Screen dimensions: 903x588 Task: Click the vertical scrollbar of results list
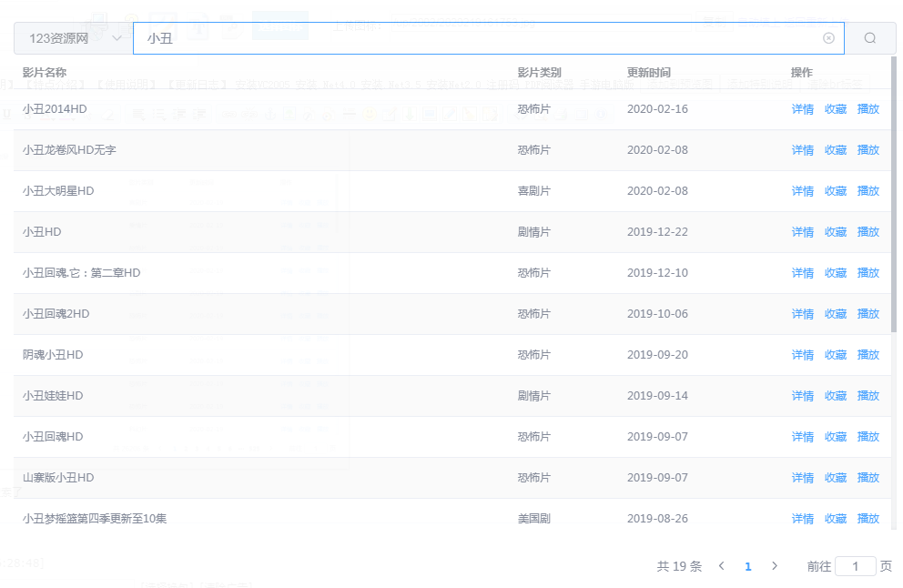893,200
